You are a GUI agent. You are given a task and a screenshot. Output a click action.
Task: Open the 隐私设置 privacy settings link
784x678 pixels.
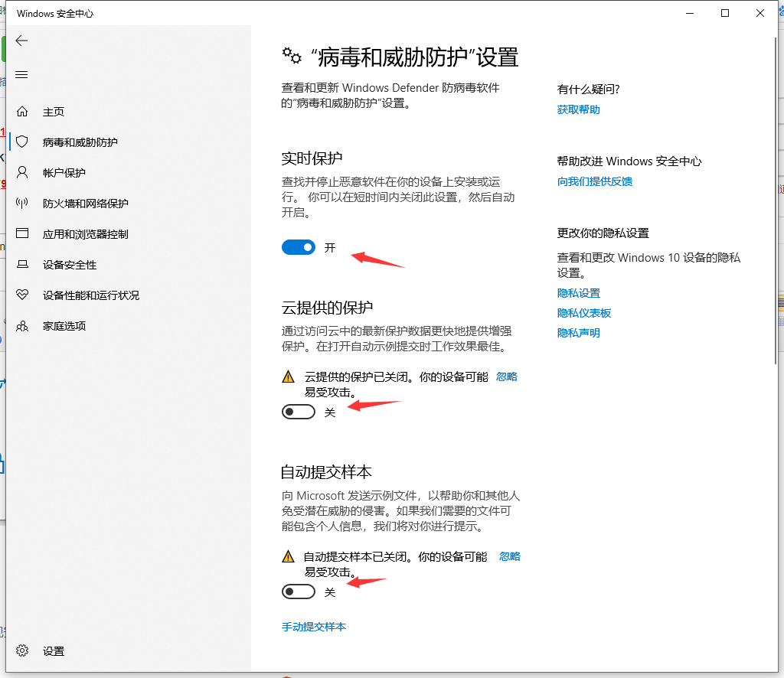coord(578,293)
